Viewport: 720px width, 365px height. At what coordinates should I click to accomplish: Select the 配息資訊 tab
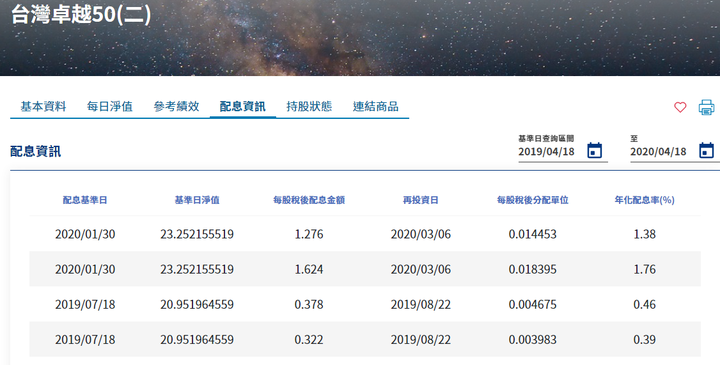tap(243, 107)
